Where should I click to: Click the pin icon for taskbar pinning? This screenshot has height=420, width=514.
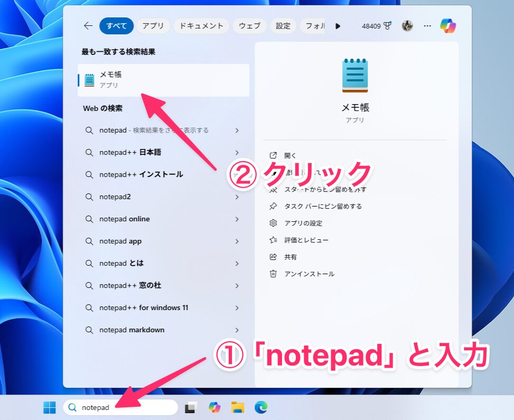coord(273,206)
